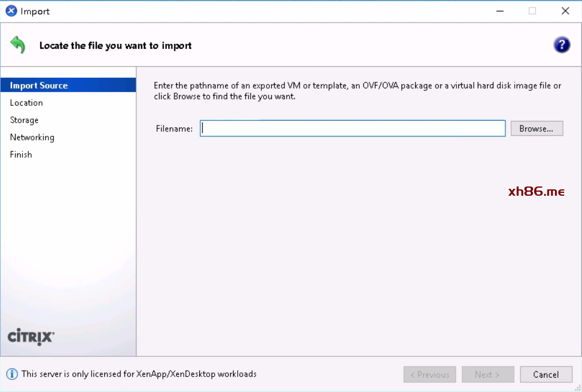Click the red xh86.me watermark text
The height and width of the screenshot is (392, 582).
tap(536, 192)
